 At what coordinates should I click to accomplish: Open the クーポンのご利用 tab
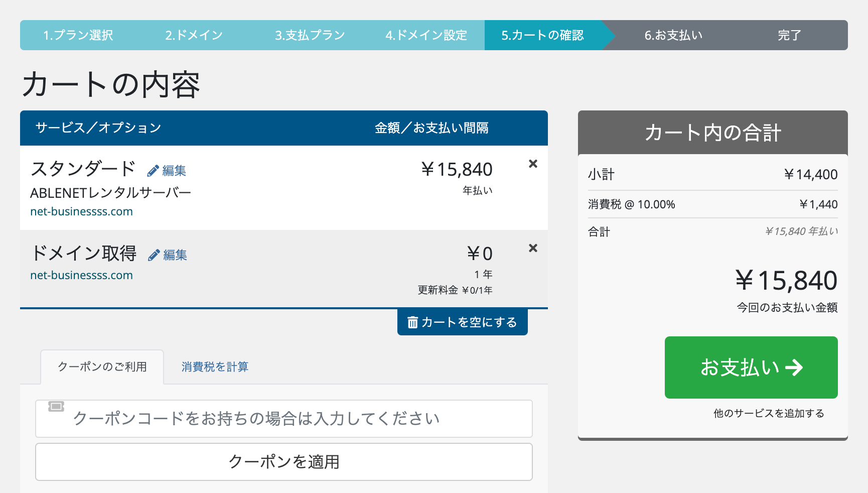pos(102,367)
